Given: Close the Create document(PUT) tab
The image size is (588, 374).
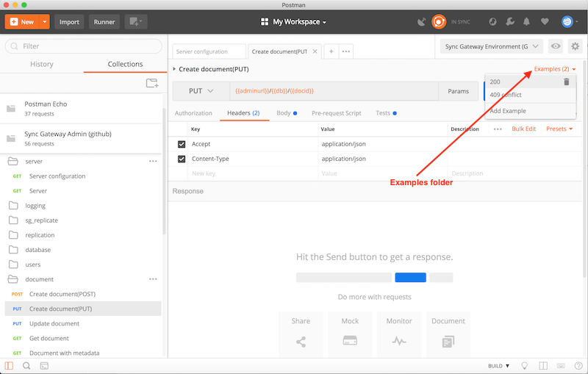Looking at the screenshot, I should tap(315, 51).
